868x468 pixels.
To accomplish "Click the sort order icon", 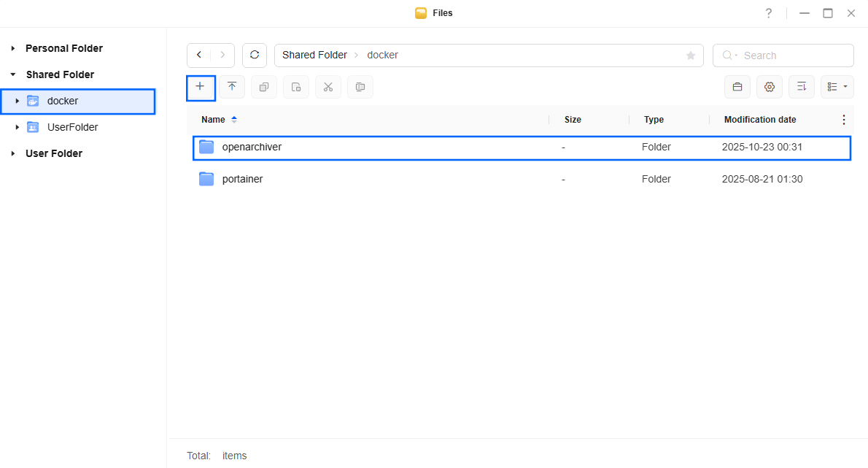I will click(x=801, y=87).
